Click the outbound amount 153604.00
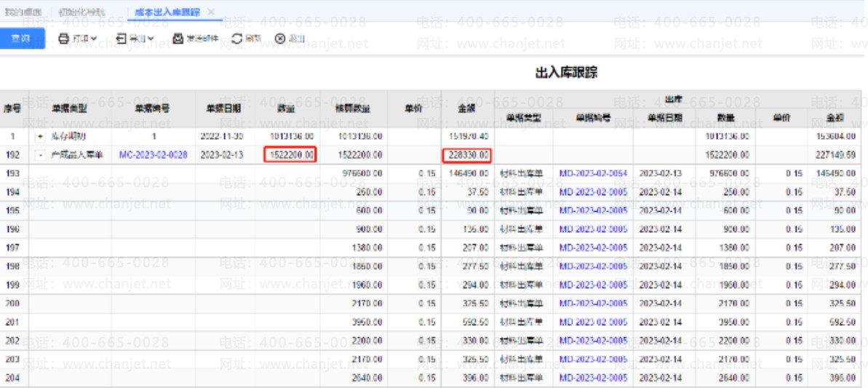 click(x=835, y=136)
